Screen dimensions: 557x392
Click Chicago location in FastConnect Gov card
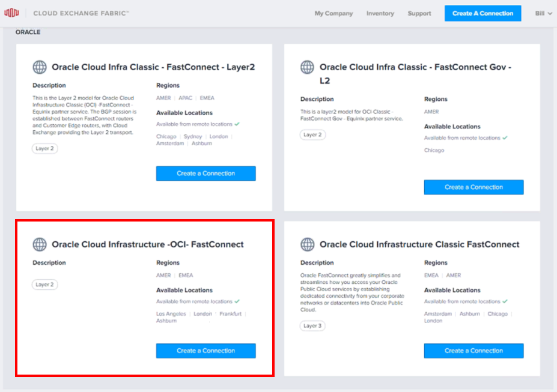coord(434,151)
